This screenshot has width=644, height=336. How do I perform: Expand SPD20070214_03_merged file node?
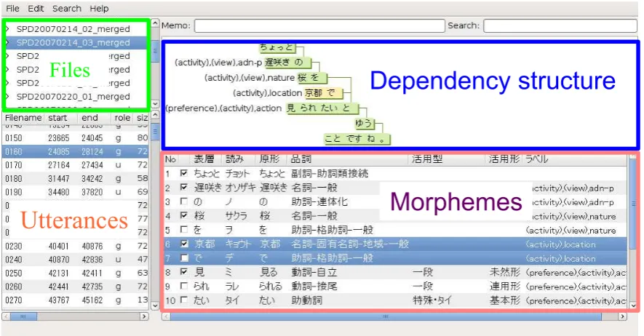tap(7, 43)
